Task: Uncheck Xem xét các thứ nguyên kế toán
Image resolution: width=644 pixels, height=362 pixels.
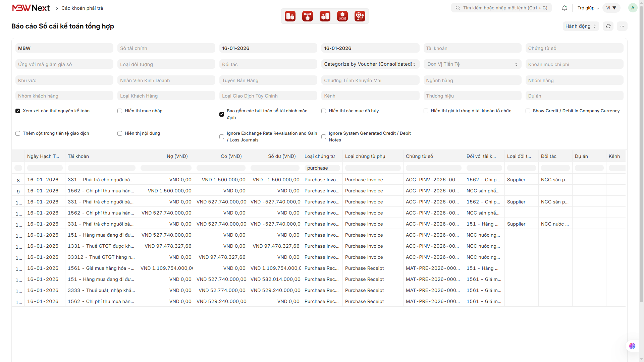Action: click(18, 111)
